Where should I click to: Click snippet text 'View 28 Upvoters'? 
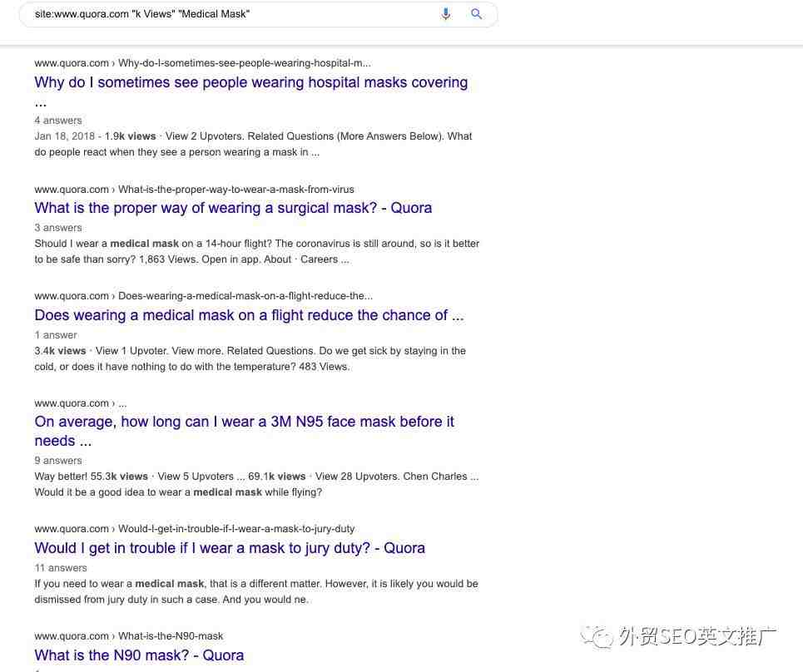click(358, 477)
